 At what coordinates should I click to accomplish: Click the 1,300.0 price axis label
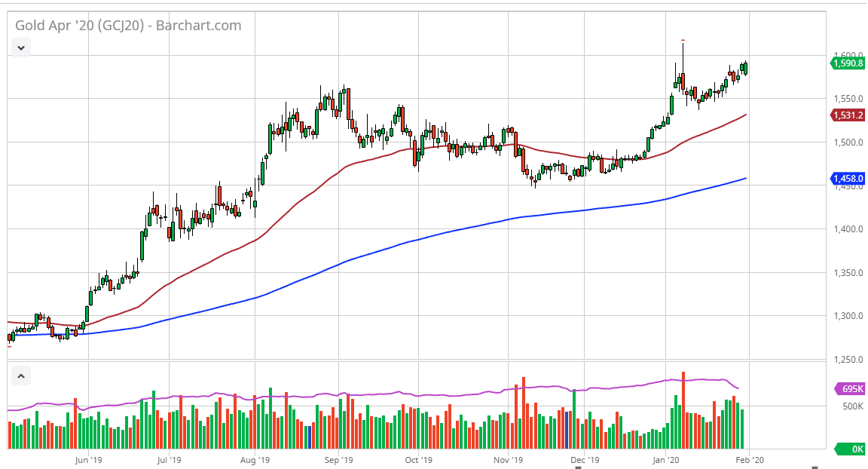pos(848,316)
